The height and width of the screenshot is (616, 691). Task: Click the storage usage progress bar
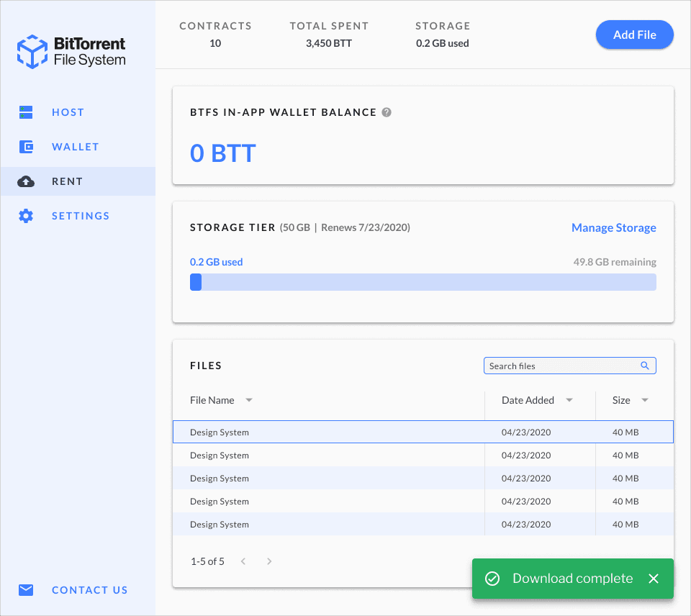tap(423, 282)
